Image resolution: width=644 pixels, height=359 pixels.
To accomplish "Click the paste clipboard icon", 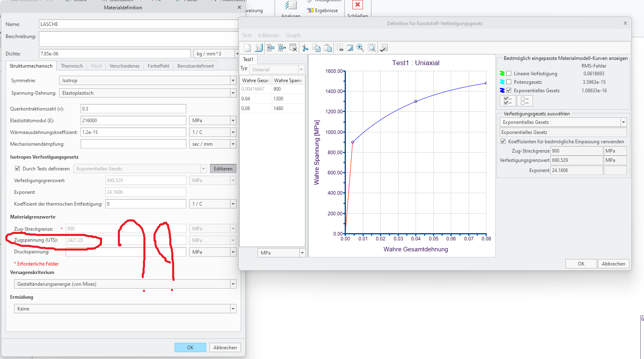I will point(328,48).
